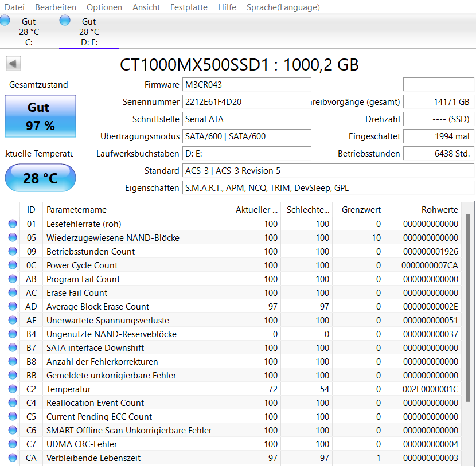Open the Ansicht menu
The image size is (476, 469).
pyautogui.click(x=146, y=7)
